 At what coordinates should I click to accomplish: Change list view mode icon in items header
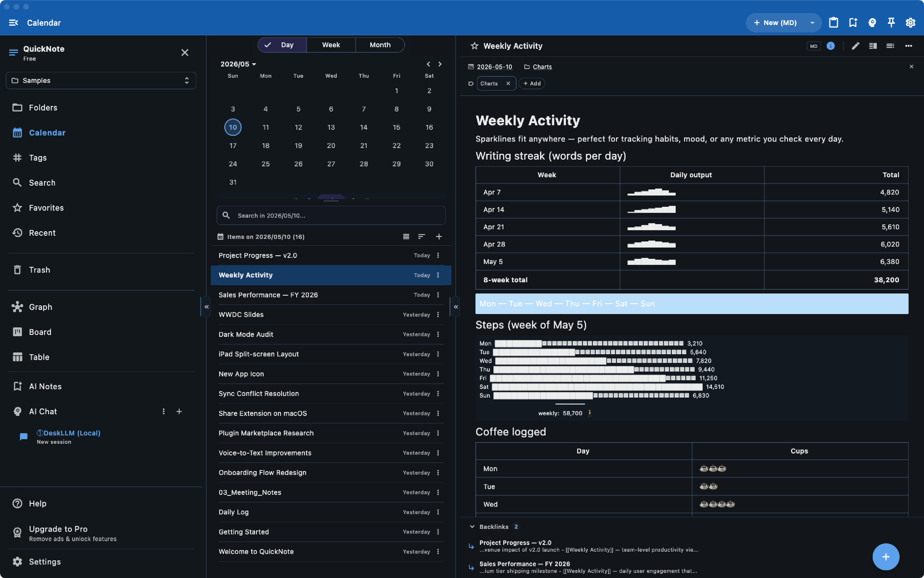coord(406,237)
